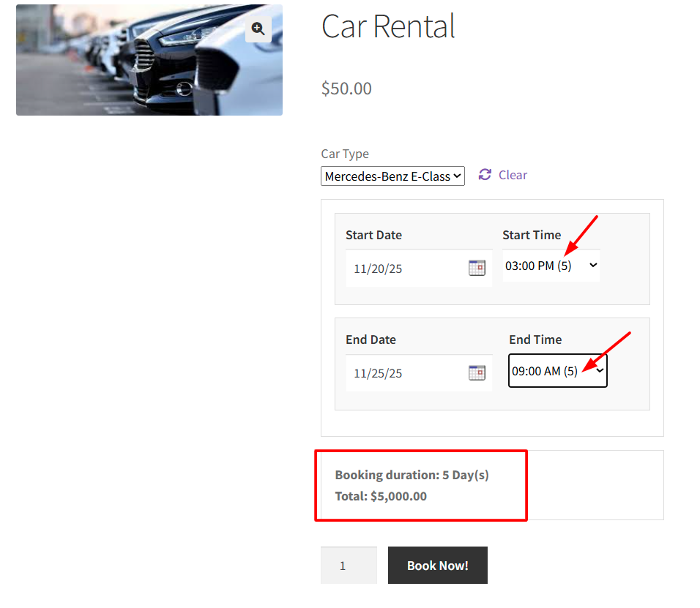The image size is (700, 608).
Task: Click the Clear link
Action: click(513, 175)
